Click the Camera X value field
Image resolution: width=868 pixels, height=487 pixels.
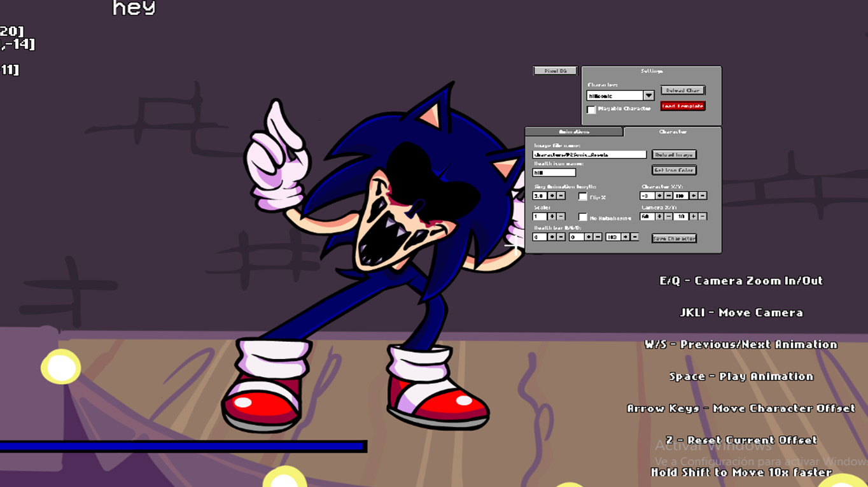point(647,216)
